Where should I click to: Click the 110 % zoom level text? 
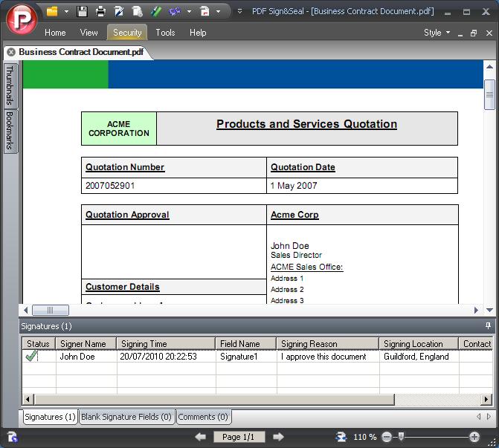coord(364,437)
